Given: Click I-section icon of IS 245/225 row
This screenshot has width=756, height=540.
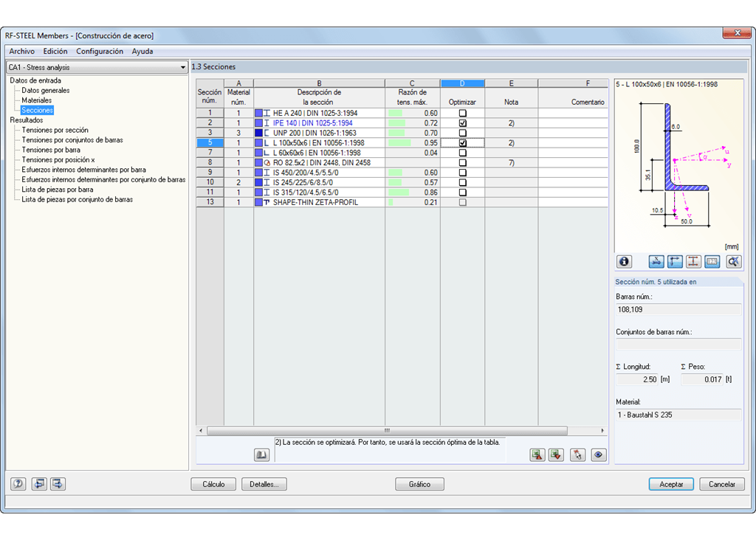Looking at the screenshot, I should 267,182.
